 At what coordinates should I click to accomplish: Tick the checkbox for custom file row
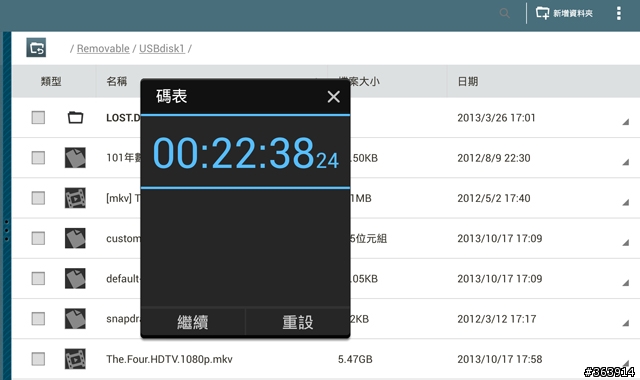[x=38, y=238]
